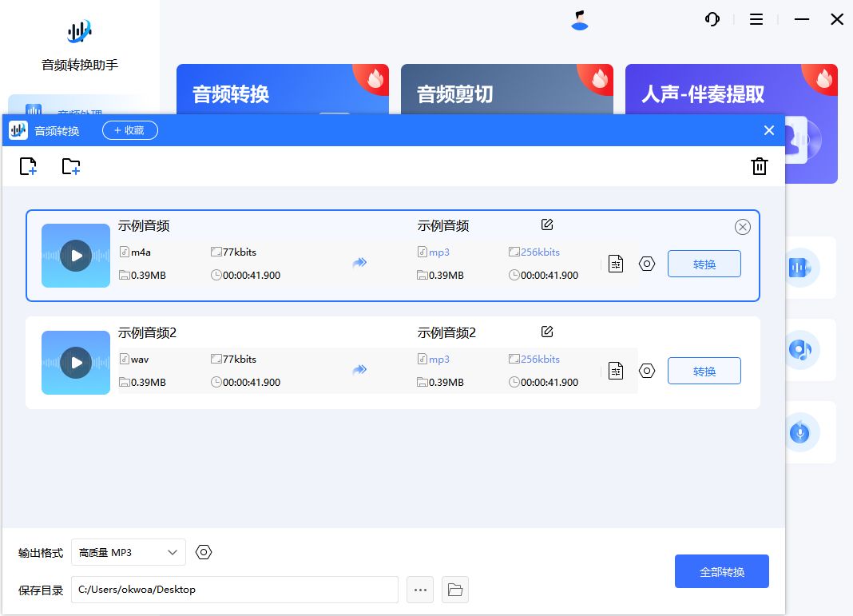Click 转换 button for 示例音频

[x=704, y=264]
